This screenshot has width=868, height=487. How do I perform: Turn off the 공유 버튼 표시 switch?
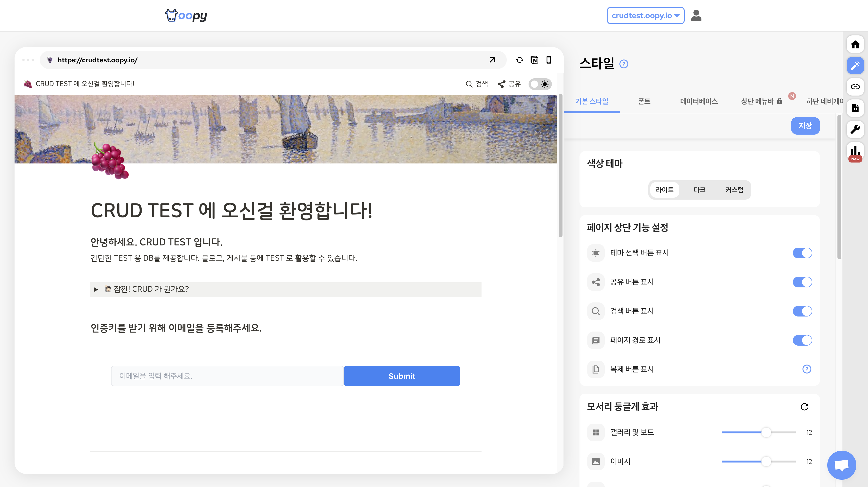pyautogui.click(x=802, y=282)
